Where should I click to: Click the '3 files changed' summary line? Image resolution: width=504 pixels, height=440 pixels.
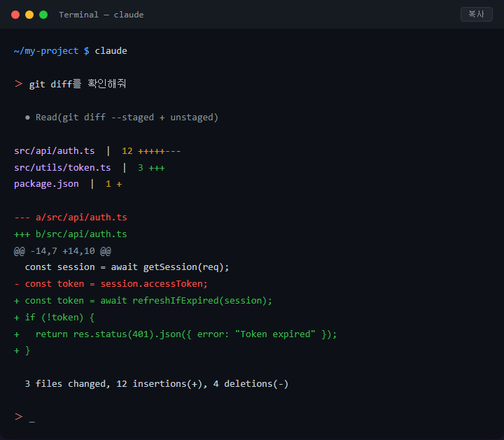pyautogui.click(x=157, y=383)
